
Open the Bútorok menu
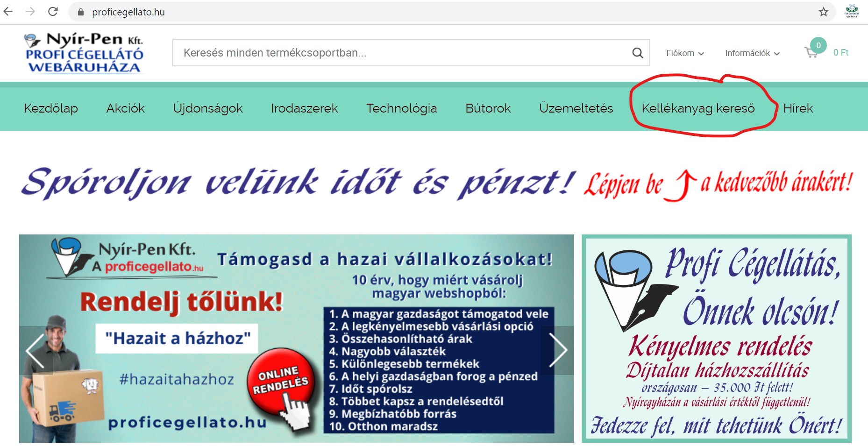coord(488,108)
